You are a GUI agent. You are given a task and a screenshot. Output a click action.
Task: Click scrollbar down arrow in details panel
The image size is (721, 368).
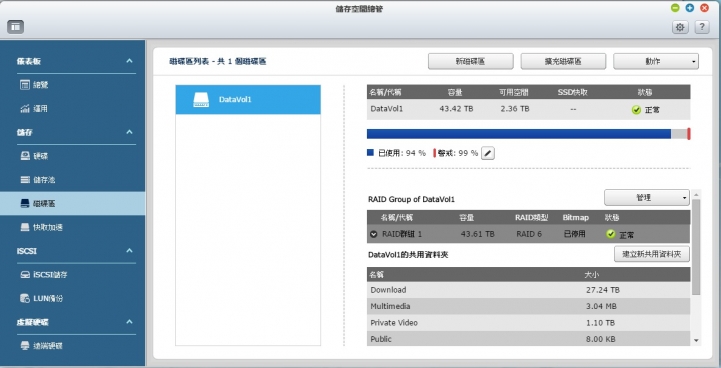pos(696,340)
